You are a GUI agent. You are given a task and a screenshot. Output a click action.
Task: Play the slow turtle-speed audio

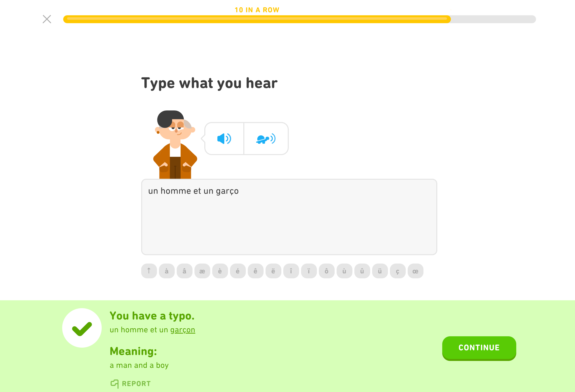[266, 139]
